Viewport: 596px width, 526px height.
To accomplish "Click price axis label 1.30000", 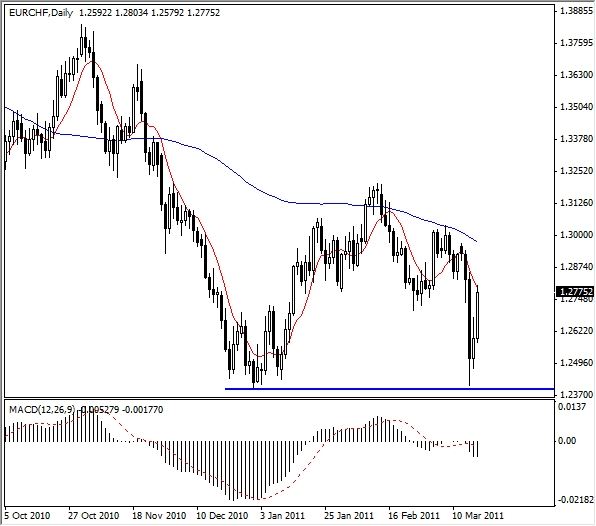I will click(x=576, y=235).
